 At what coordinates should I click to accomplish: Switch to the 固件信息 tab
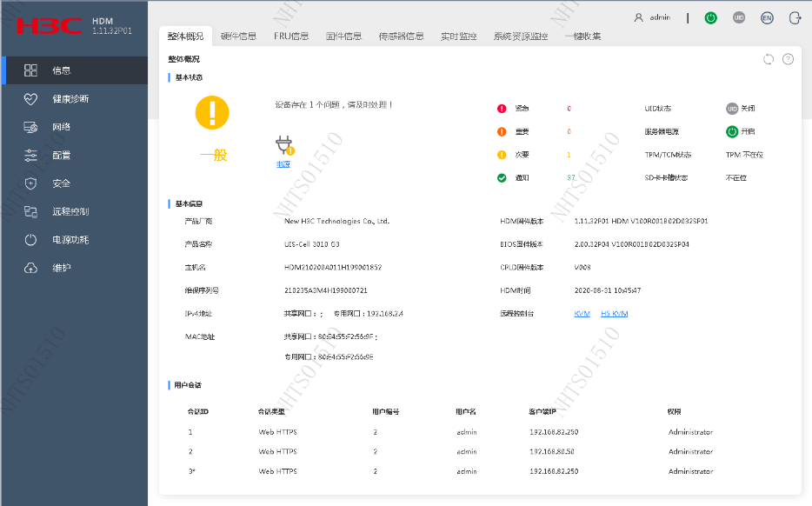(x=344, y=37)
